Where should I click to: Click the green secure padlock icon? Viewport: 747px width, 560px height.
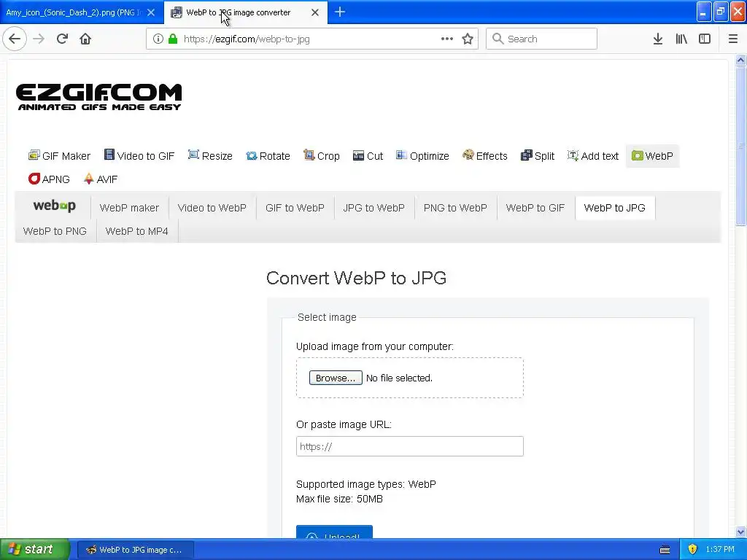[x=173, y=39]
